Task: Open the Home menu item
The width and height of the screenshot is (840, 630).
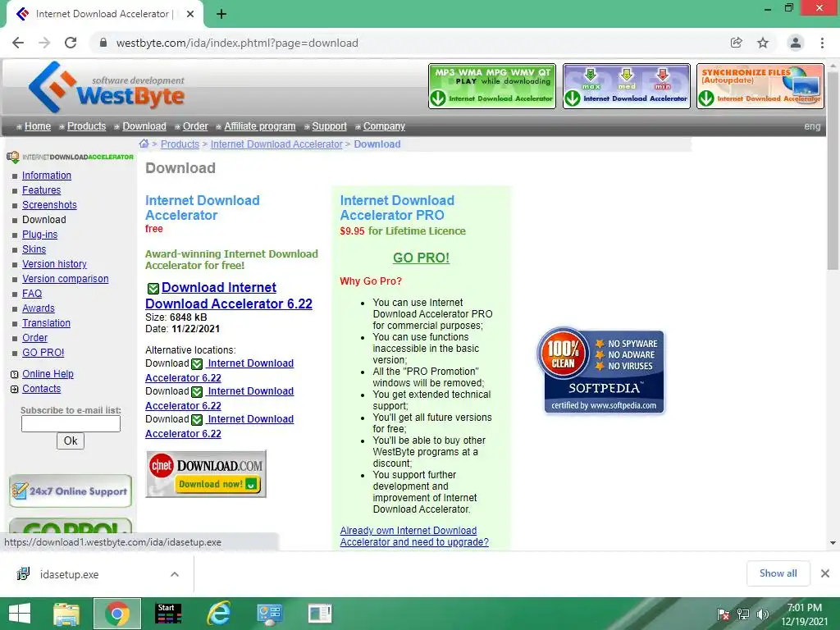Action: [38, 126]
